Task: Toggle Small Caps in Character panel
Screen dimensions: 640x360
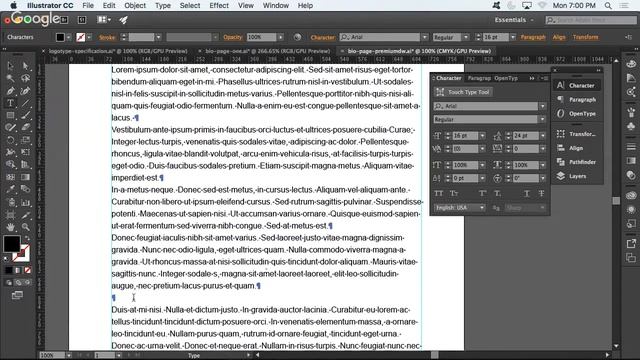Action: tap(454, 193)
